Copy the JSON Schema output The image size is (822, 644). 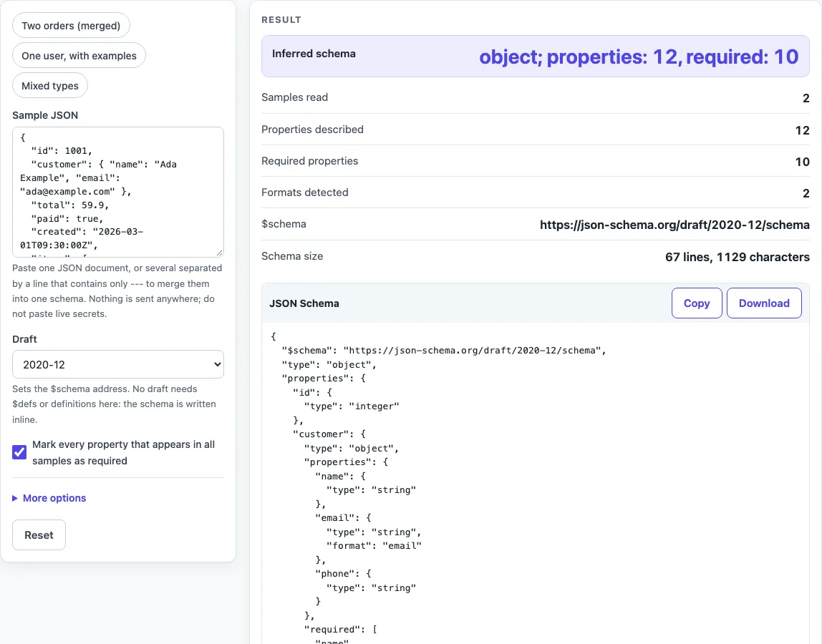tap(697, 303)
